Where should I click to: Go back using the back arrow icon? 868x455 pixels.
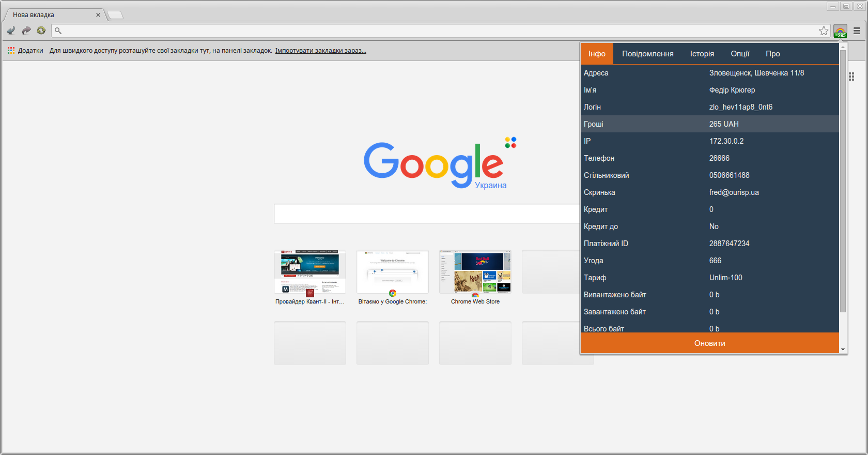(11, 31)
